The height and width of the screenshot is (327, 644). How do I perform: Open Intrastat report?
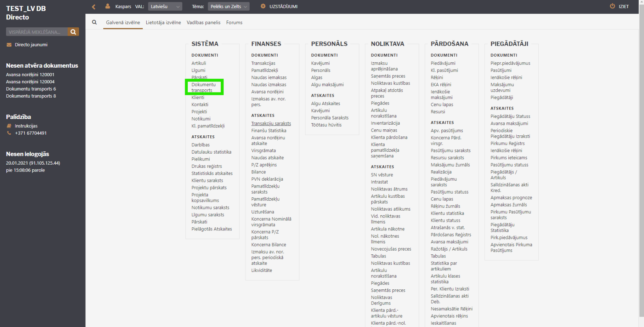pos(379,182)
